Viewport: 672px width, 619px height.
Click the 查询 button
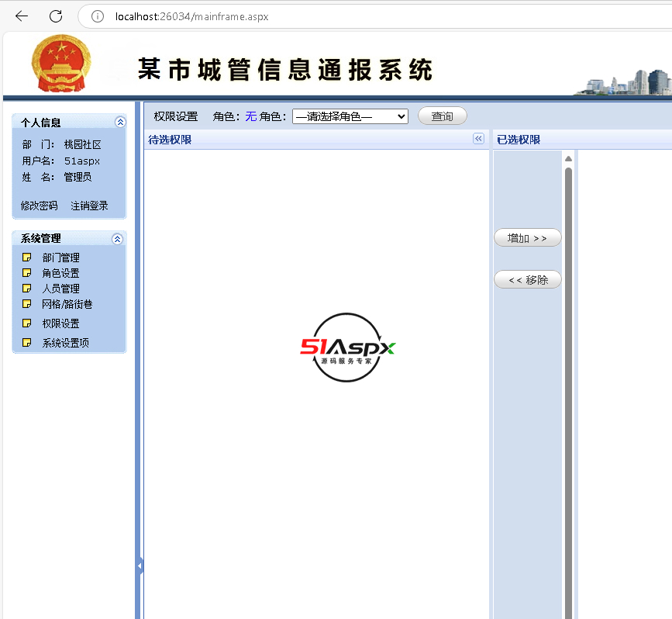click(x=443, y=116)
